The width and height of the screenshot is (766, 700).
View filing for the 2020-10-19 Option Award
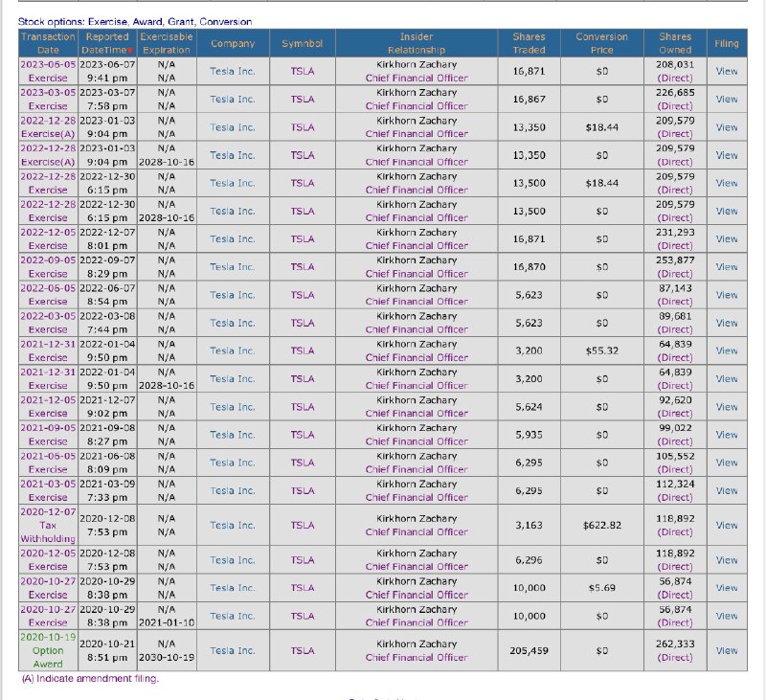pyautogui.click(x=727, y=650)
